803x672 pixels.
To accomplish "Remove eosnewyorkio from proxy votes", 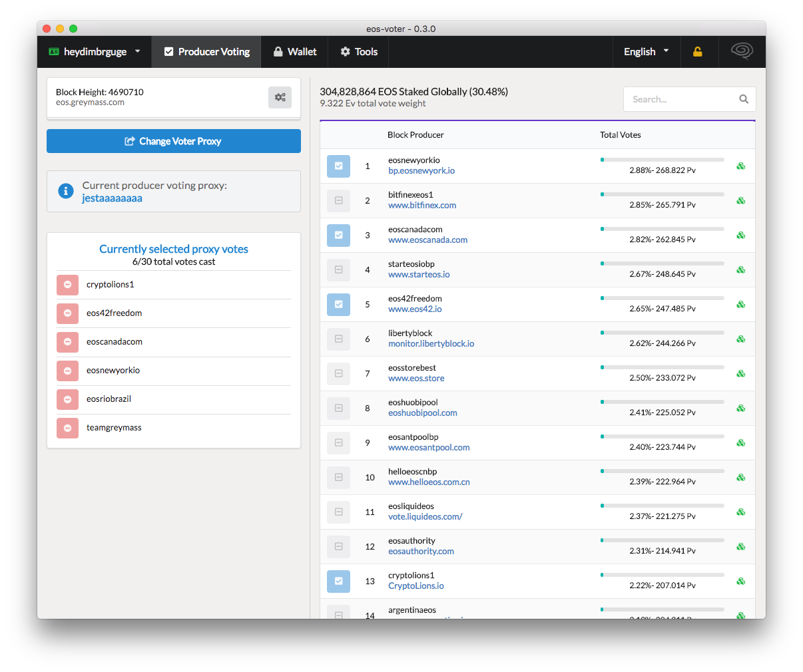I will pos(67,371).
